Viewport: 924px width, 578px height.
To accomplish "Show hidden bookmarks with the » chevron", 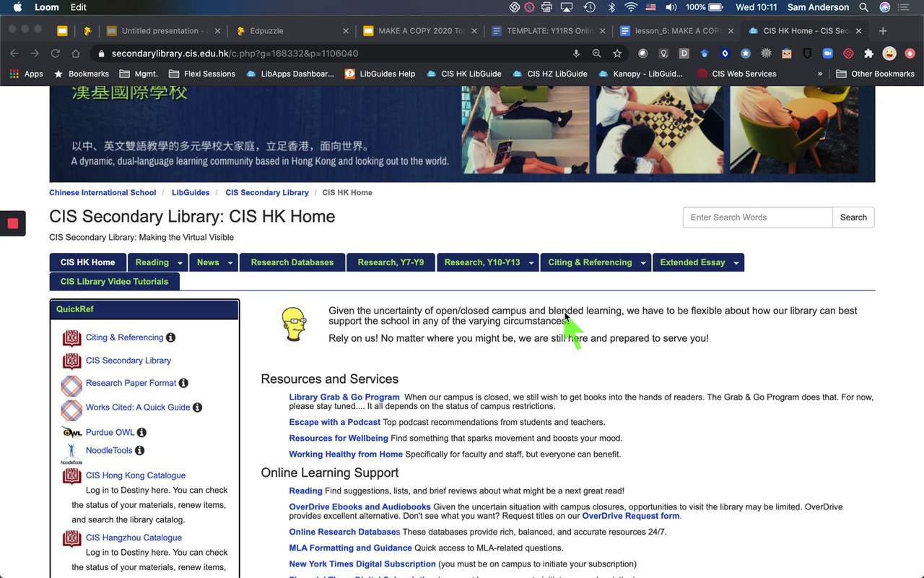I will [x=819, y=74].
